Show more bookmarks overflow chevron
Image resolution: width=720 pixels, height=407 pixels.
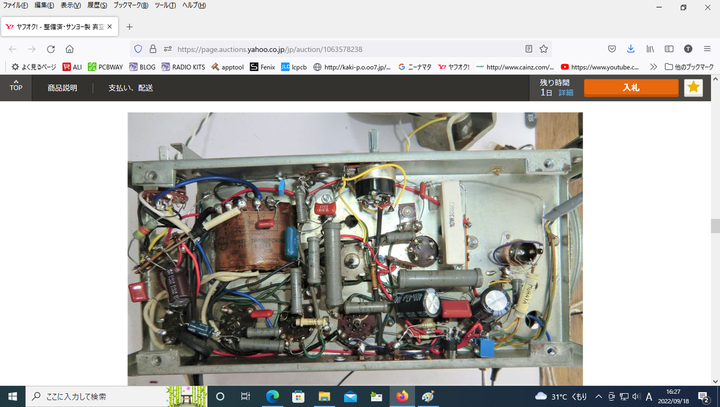pos(654,67)
